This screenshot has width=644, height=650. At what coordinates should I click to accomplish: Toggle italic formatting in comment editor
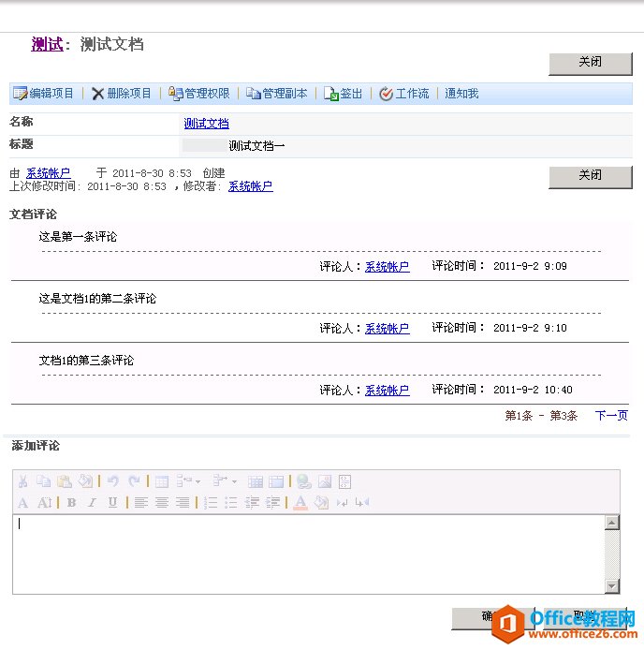click(x=92, y=503)
